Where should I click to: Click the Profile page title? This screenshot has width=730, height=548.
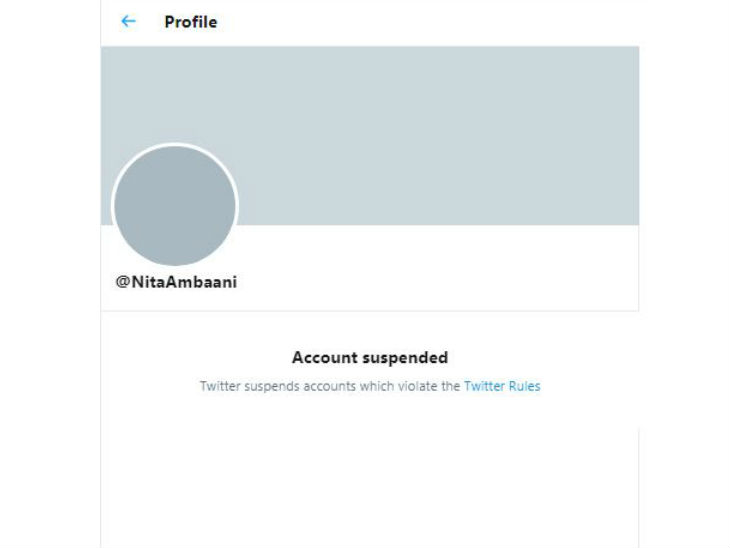[x=191, y=22]
